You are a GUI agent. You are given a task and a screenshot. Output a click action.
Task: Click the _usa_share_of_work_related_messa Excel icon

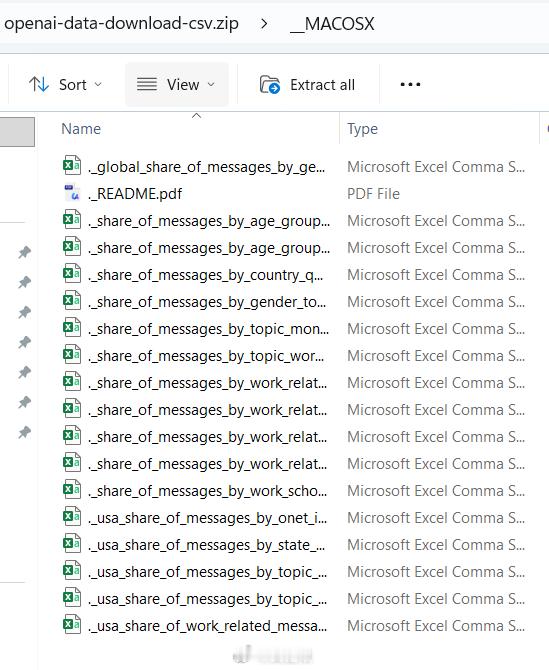click(72, 625)
